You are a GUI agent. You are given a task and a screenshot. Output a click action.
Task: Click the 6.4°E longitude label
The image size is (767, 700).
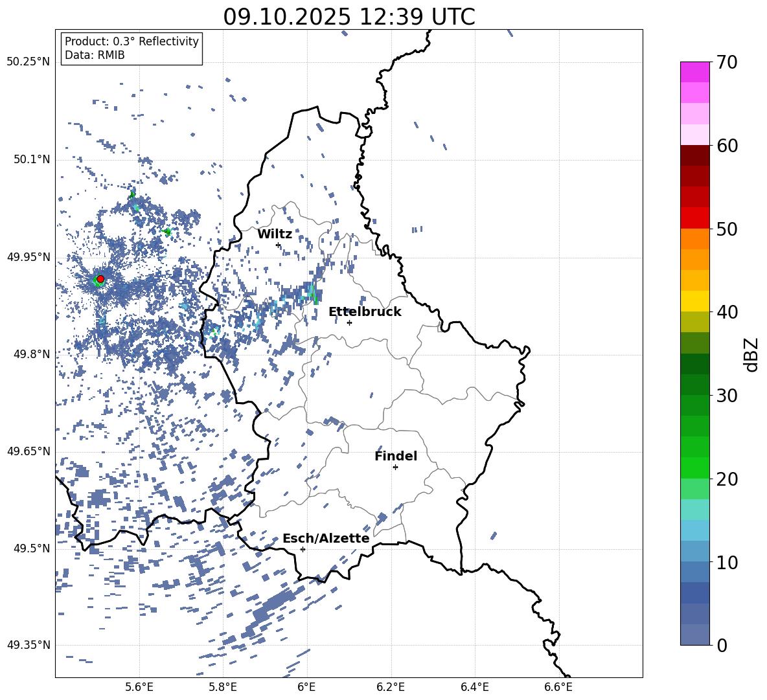[475, 688]
